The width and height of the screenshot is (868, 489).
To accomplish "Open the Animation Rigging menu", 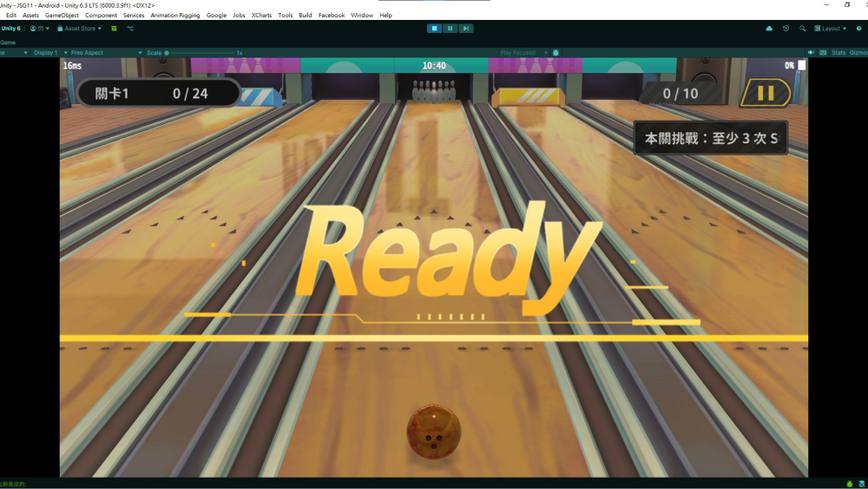I will point(175,15).
